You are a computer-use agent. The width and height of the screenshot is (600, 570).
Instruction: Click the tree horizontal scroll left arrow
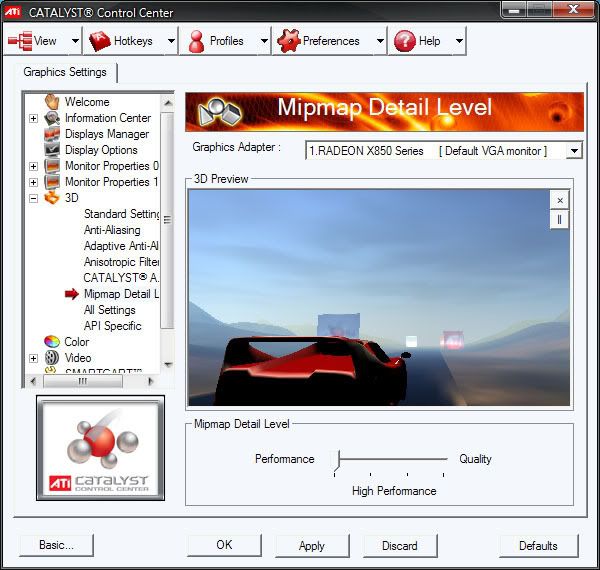pos(33,381)
